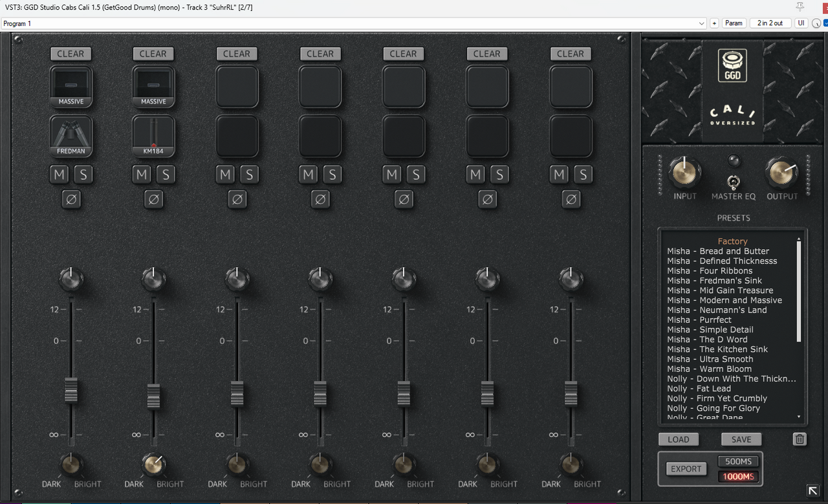
Task: Select the preset Misha - Purrfect
Action: click(699, 320)
